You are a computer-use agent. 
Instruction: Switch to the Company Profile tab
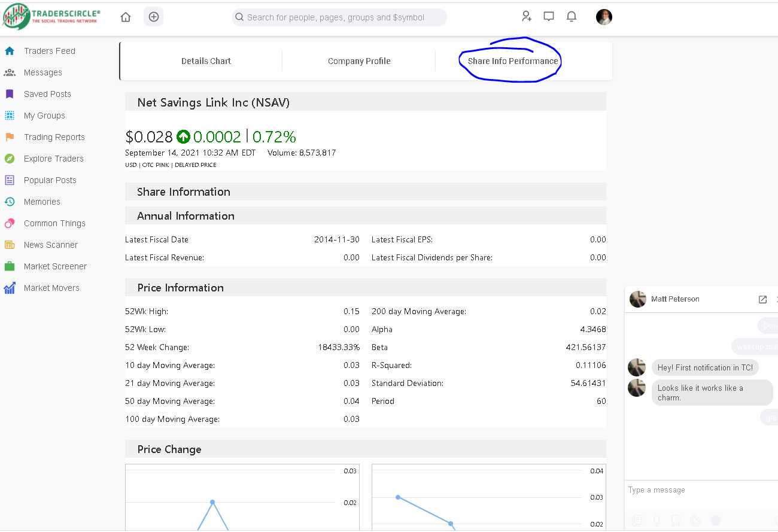click(359, 61)
